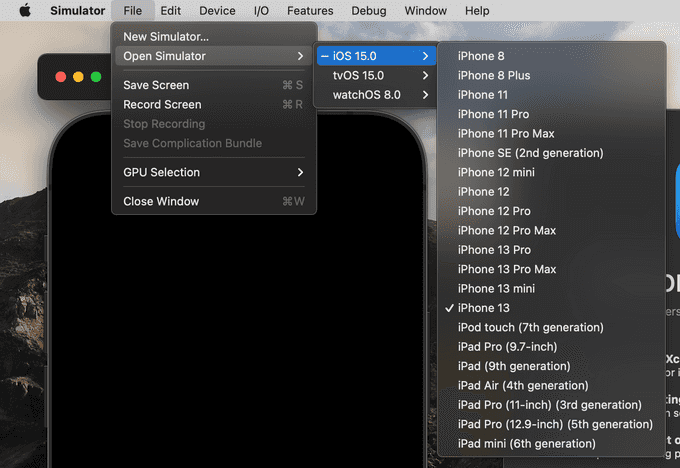Click the green zoom button of simulator window
This screenshot has height=468, width=680.
pos(96,77)
